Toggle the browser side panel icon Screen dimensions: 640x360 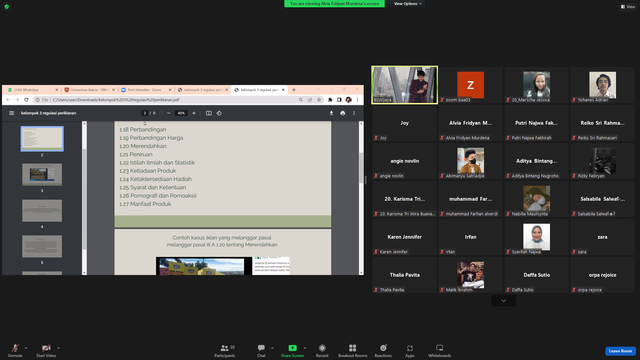coord(339,100)
